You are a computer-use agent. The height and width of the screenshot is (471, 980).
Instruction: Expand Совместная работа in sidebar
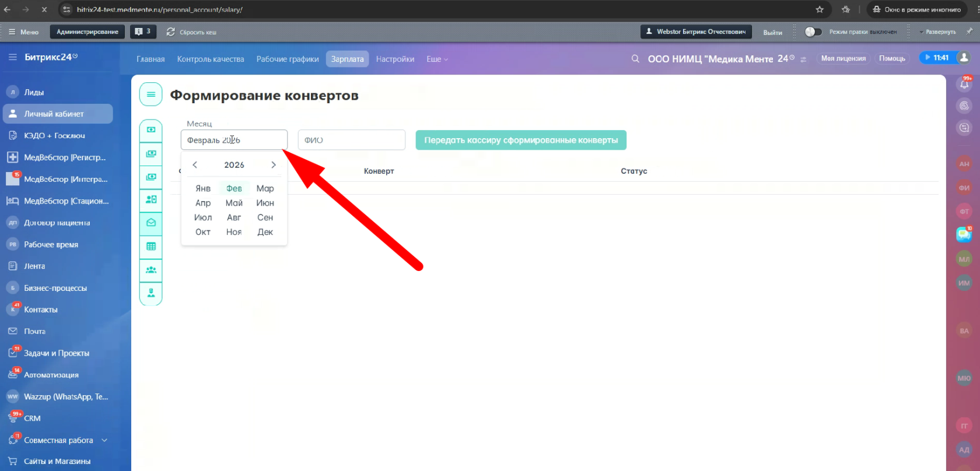pyautogui.click(x=104, y=440)
